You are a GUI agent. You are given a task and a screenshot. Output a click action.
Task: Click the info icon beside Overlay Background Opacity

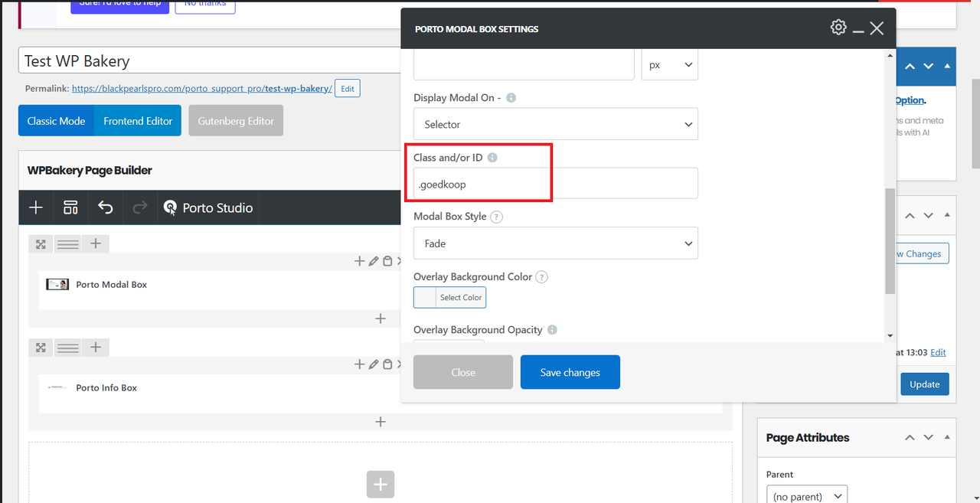(x=552, y=330)
